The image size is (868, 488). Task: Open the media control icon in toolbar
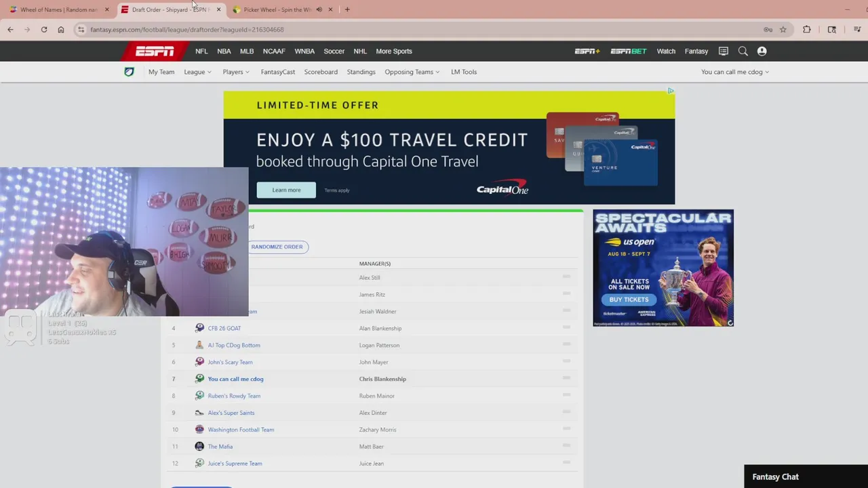[857, 29]
